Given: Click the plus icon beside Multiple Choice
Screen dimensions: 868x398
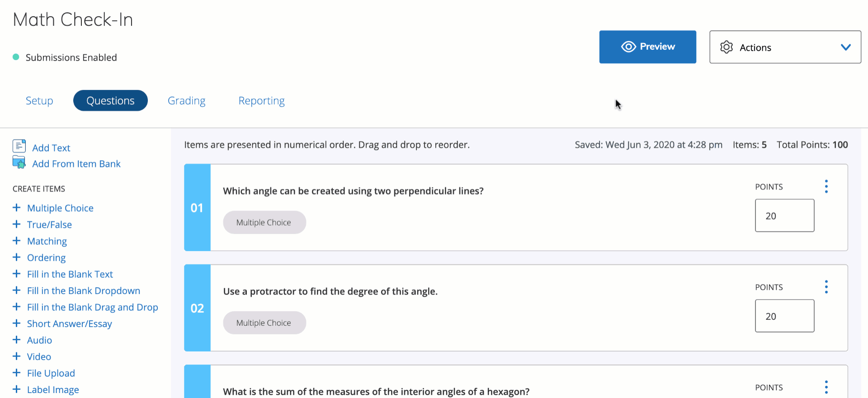Looking at the screenshot, I should (17, 208).
